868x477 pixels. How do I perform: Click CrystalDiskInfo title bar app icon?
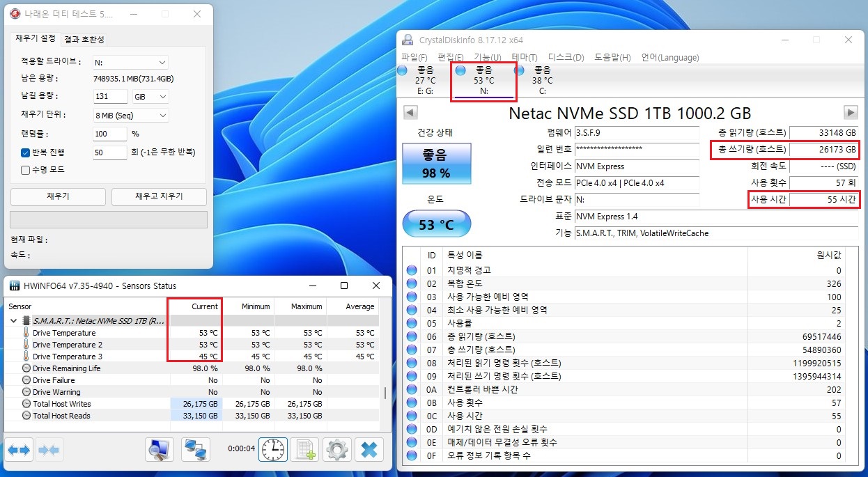408,40
